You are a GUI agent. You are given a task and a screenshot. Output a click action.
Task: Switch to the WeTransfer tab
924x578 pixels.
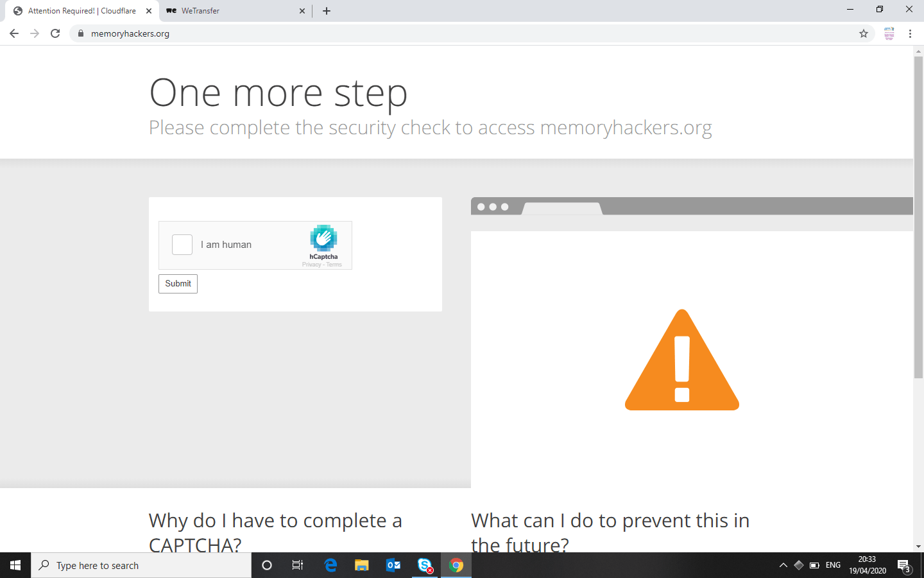[234, 11]
